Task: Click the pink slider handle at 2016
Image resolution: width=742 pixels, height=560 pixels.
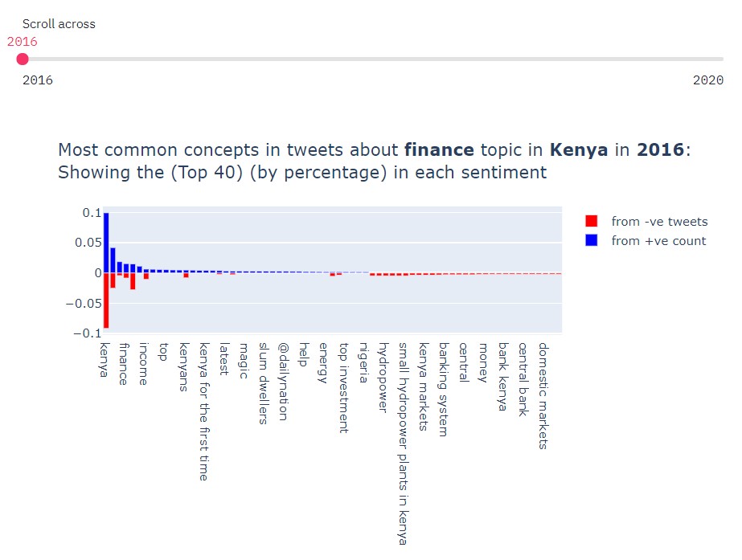Action: [23, 59]
